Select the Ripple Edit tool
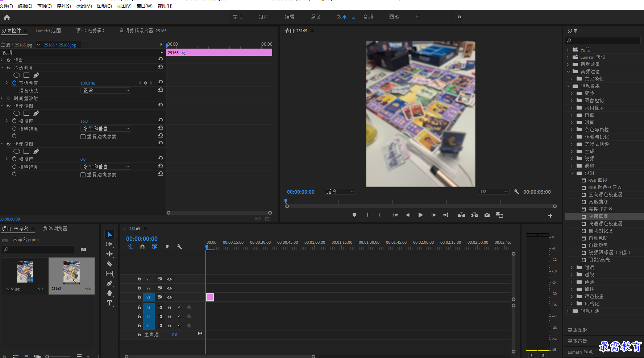Screen dimensions: 644x358 pos(109,254)
